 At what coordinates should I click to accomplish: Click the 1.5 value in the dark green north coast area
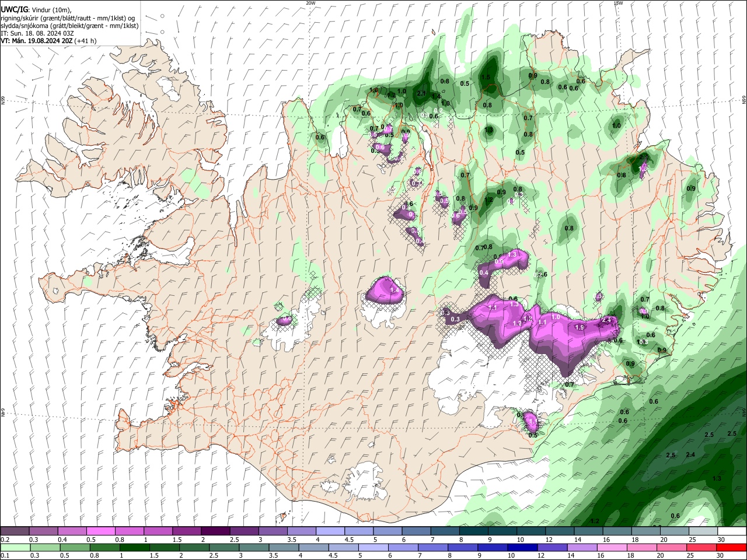tap(486, 78)
